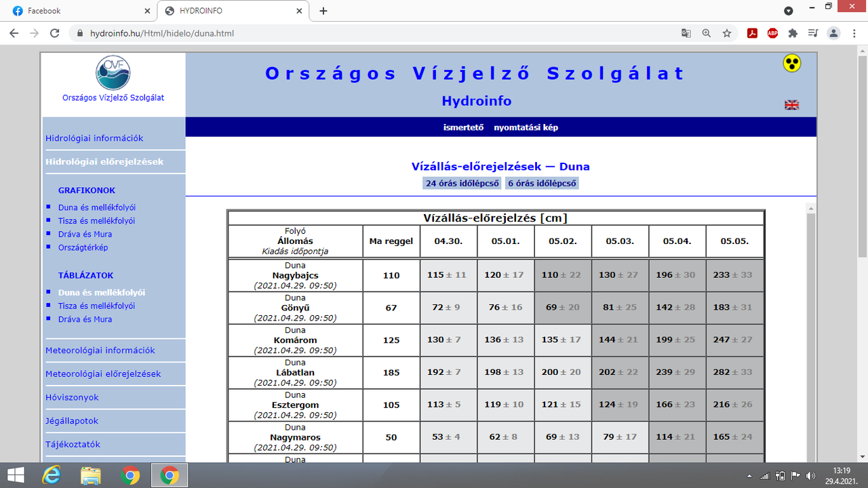Open the media controls icon in Chrome toolbar
The width and height of the screenshot is (868, 488).
point(814,33)
